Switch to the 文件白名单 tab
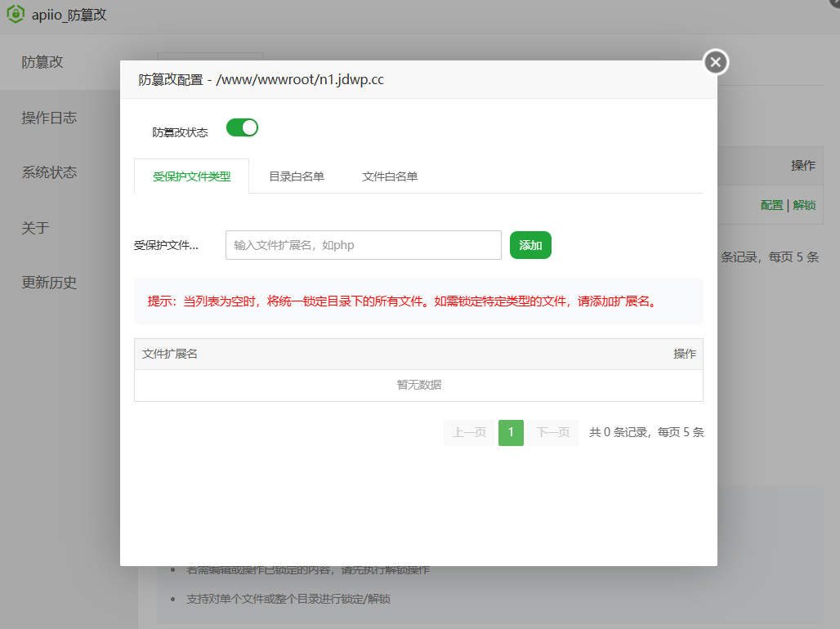Image resolution: width=840 pixels, height=629 pixels. coord(389,174)
